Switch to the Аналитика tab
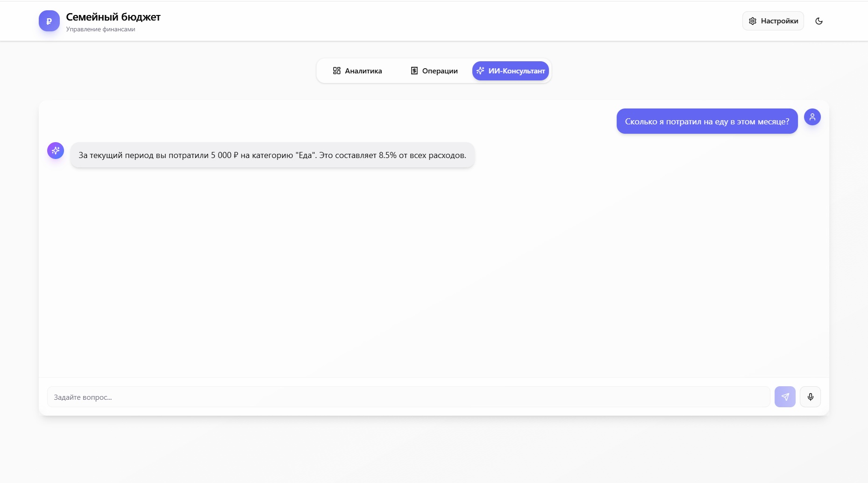Image resolution: width=868 pixels, height=483 pixels. click(x=357, y=71)
